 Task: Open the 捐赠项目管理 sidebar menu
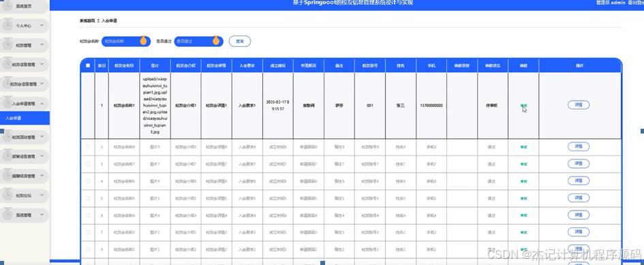(x=25, y=176)
